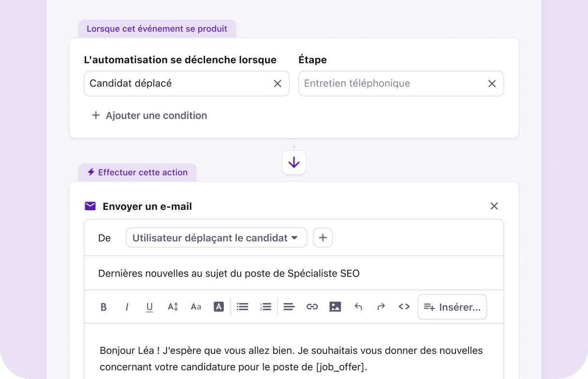This screenshot has height=379, width=588.
Task: Open the 'Insérer' variables menu
Action: pos(452,306)
